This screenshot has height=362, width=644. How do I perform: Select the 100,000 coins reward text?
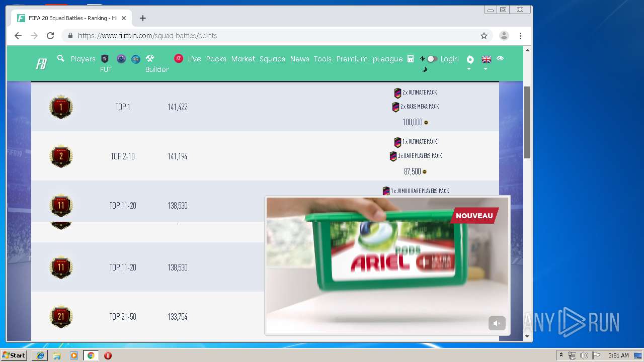pos(412,122)
